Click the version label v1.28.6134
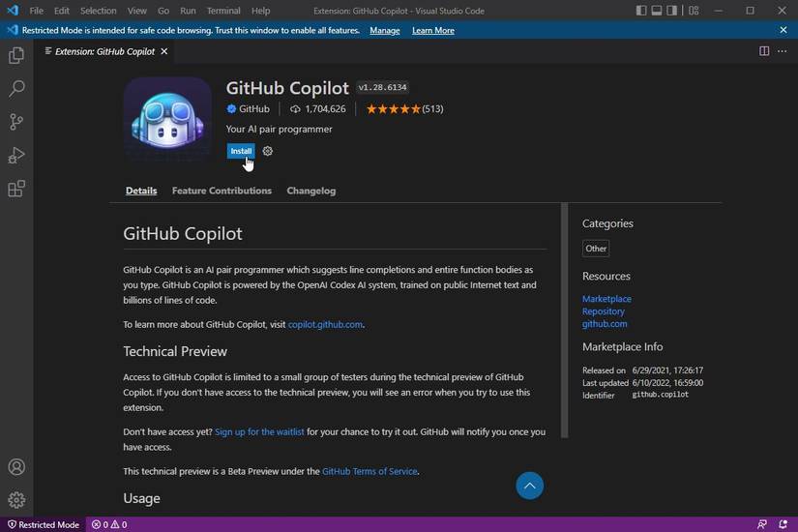798x532 pixels. (383, 88)
